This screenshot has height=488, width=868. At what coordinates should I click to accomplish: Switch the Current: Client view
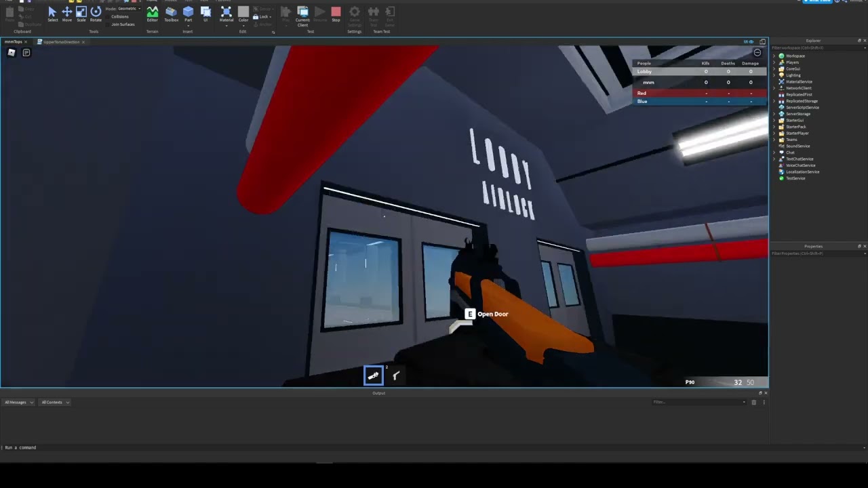click(x=302, y=16)
